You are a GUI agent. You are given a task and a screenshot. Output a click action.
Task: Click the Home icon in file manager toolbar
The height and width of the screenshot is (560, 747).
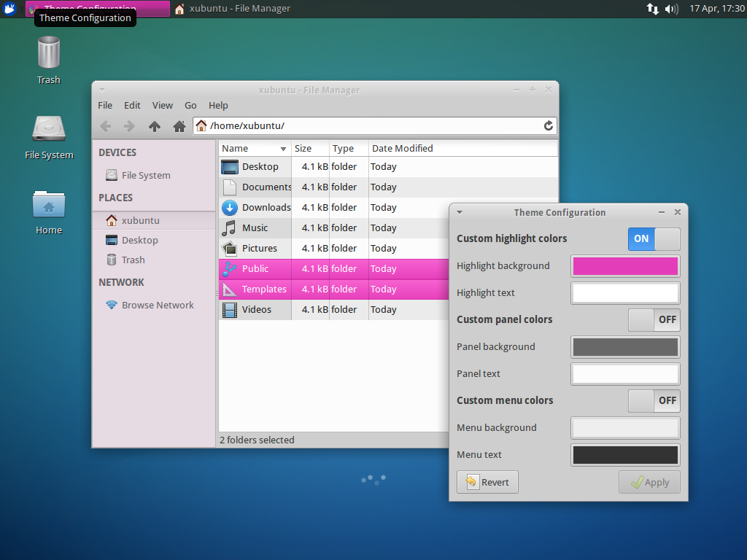(179, 126)
